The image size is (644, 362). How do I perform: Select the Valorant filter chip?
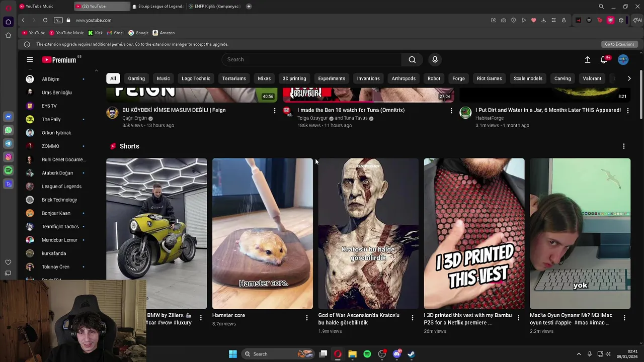tap(592, 78)
